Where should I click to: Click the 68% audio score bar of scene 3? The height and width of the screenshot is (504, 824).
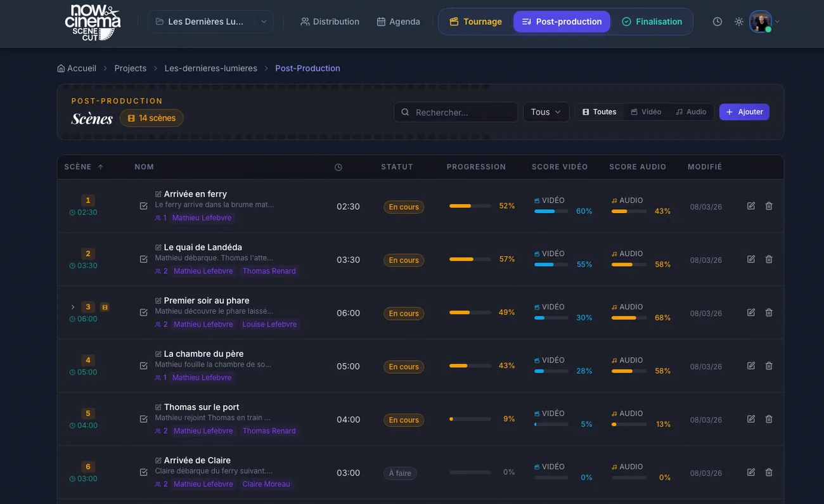[629, 318]
